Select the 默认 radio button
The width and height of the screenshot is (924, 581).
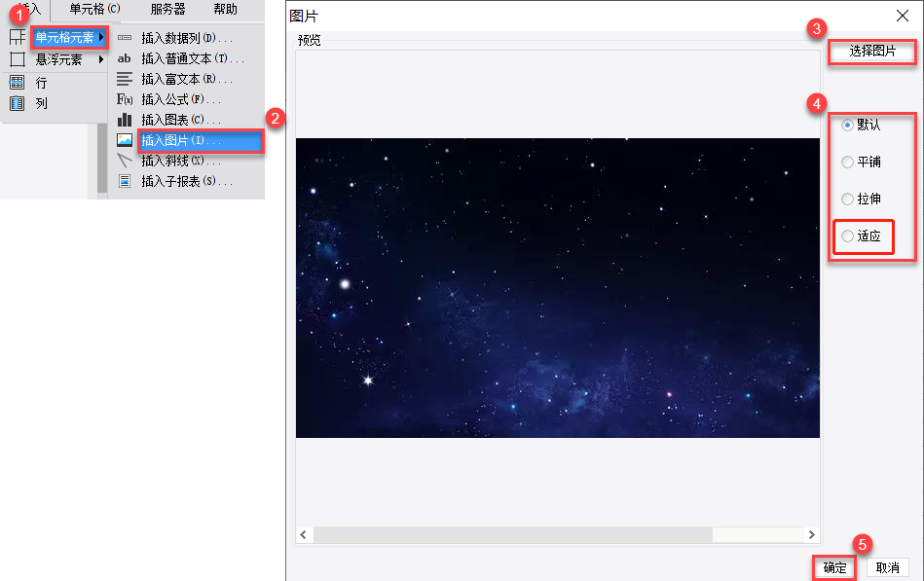pyautogui.click(x=847, y=125)
